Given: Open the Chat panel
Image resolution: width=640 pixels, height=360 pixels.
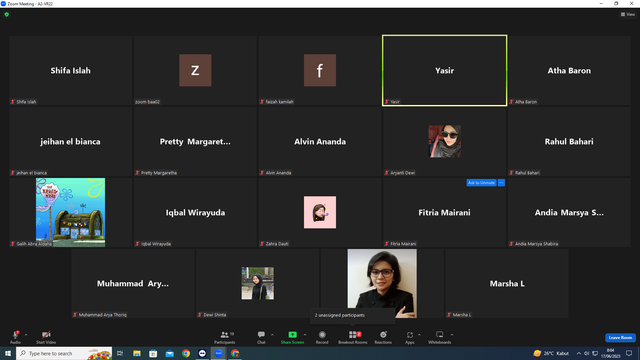Looking at the screenshot, I should [261, 337].
